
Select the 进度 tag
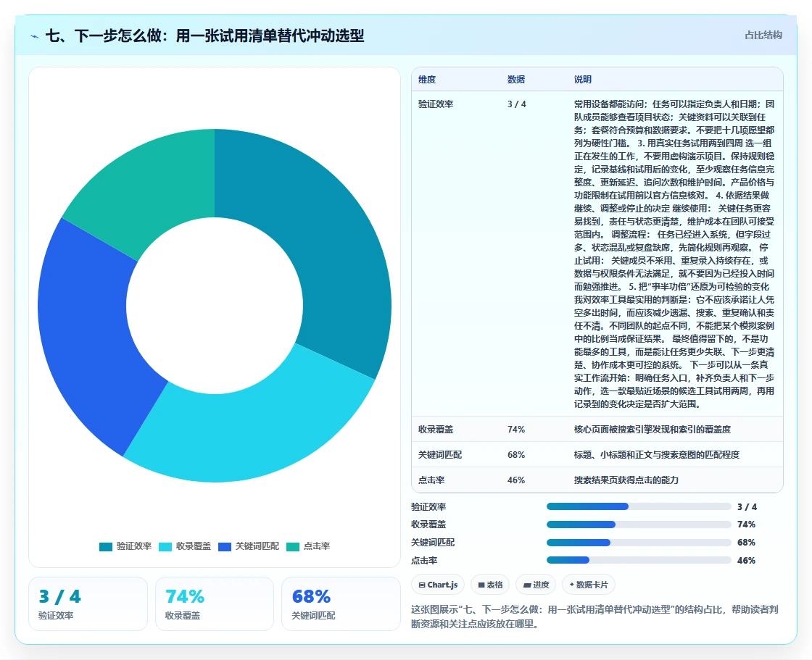coord(536,585)
